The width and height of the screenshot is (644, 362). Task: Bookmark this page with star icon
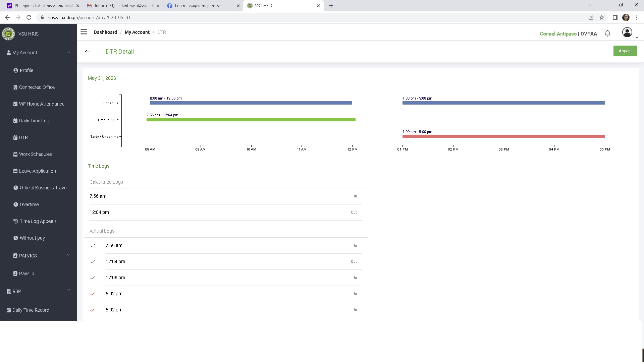(602, 17)
